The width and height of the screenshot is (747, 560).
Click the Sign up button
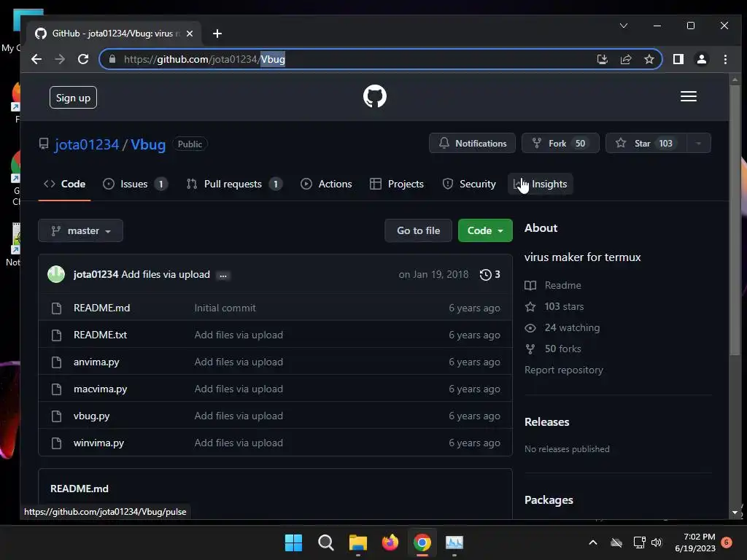pos(73,98)
